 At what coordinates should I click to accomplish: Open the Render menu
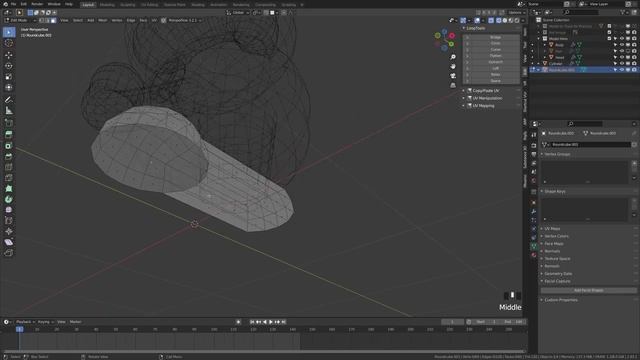[37, 4]
